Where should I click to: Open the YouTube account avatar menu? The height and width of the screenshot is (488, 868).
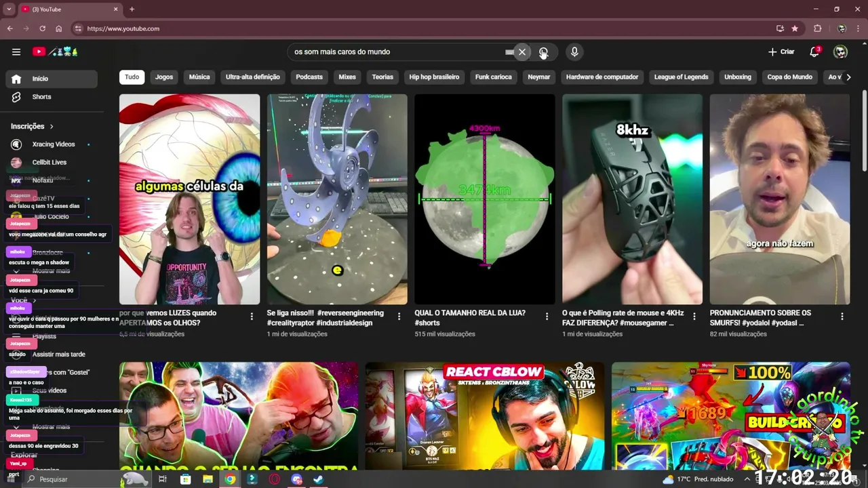840,52
